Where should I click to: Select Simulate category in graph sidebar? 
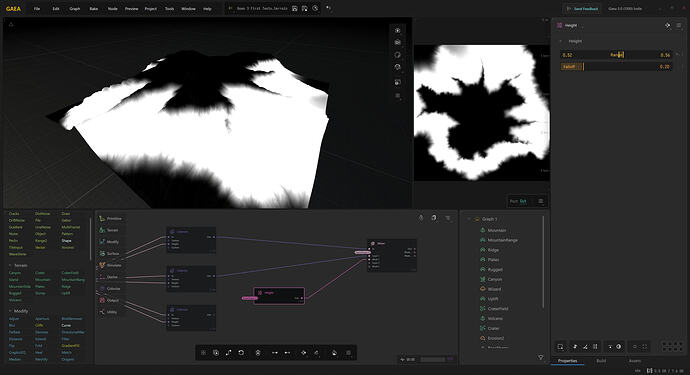click(110, 265)
